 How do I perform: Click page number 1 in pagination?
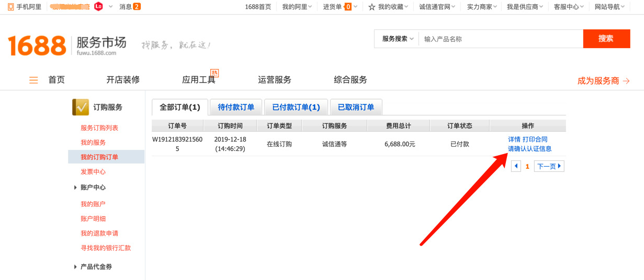[x=527, y=167]
